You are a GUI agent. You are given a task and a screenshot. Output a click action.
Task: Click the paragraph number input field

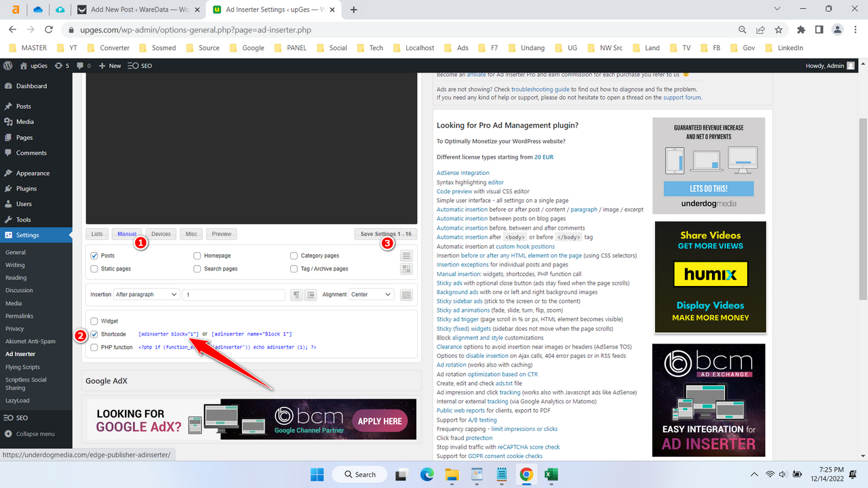coord(234,294)
